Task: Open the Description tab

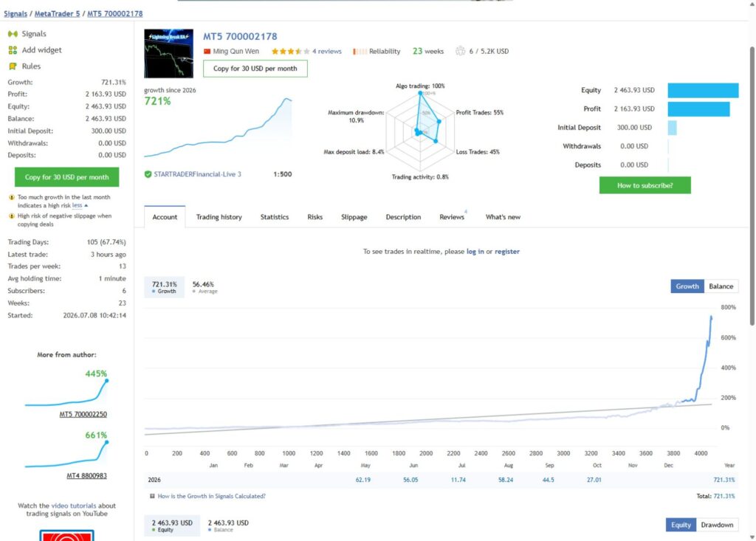Action: click(x=403, y=217)
